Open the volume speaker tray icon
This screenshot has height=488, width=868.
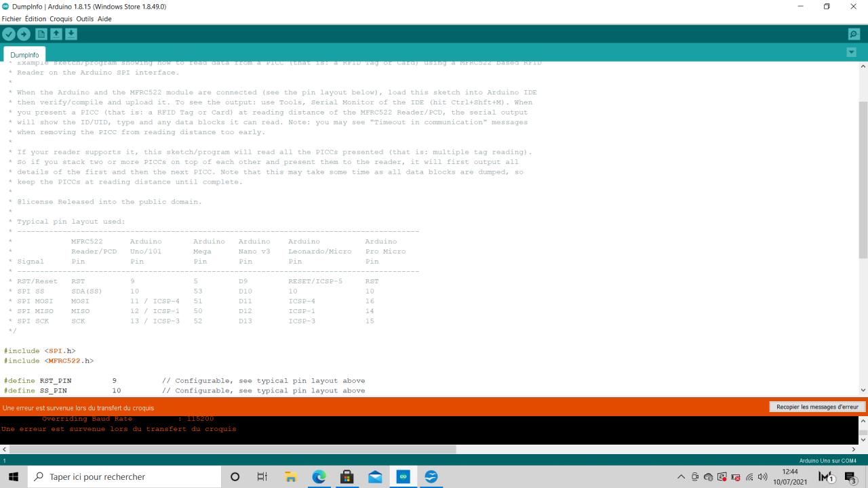point(763,477)
